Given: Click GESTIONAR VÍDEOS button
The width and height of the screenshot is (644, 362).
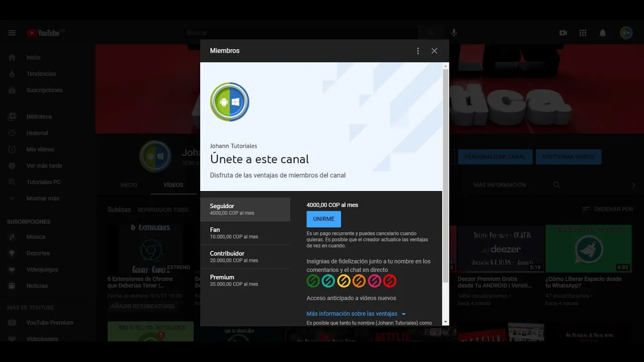Looking at the screenshot, I should click(568, 157).
